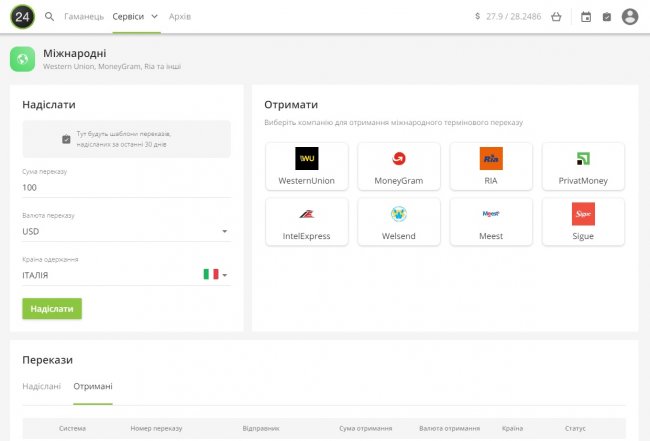Click the Privat24 logo icon
Image resolution: width=650 pixels, height=441 pixels.
22,16
